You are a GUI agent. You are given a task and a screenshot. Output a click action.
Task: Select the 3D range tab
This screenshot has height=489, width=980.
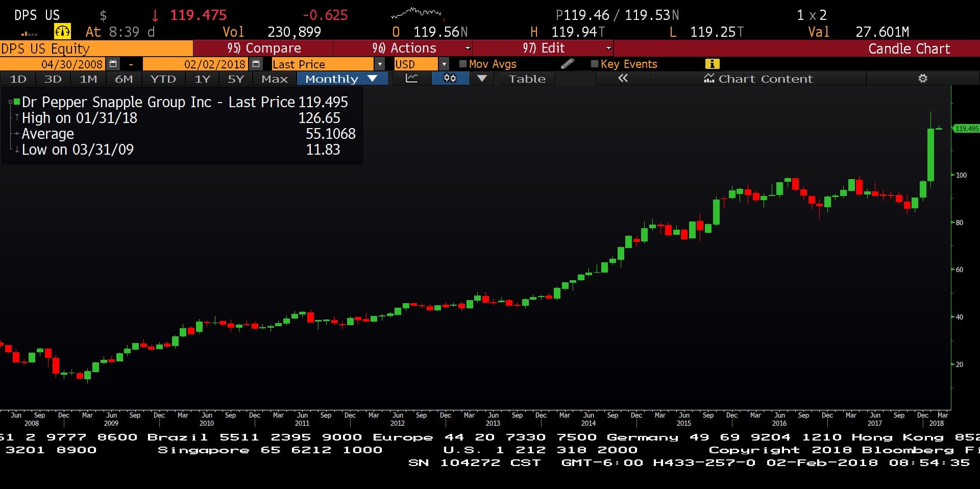[x=53, y=79]
